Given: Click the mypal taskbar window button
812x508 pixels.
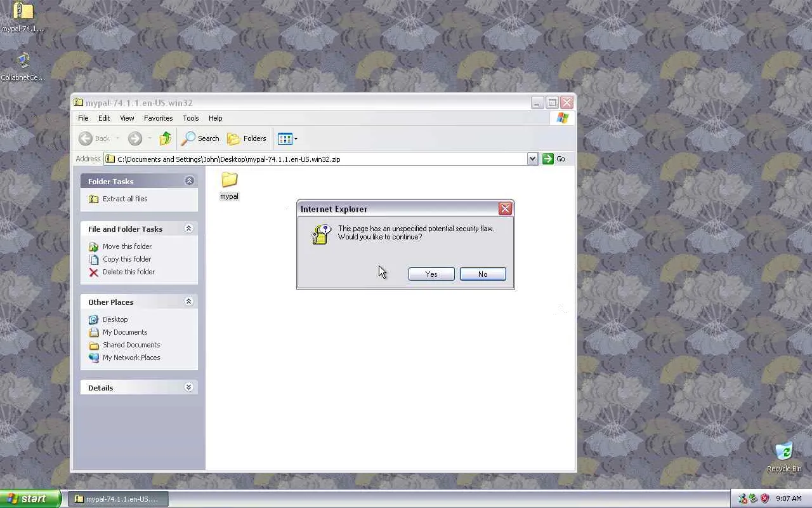Looking at the screenshot, I should click(x=119, y=499).
